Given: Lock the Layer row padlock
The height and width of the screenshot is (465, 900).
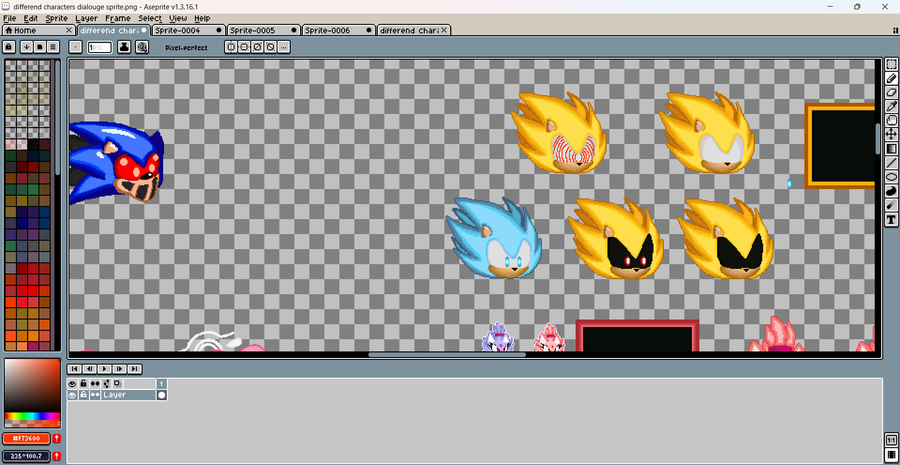Looking at the screenshot, I should [84, 395].
